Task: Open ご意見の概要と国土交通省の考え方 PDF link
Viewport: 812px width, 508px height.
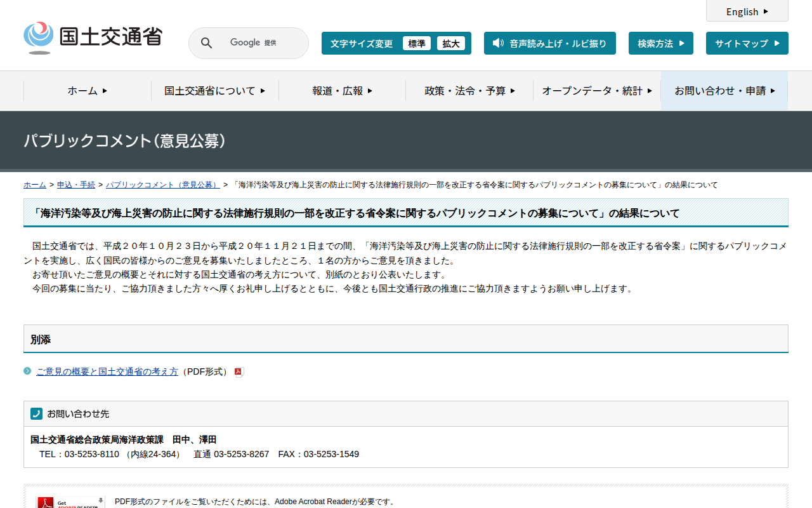Action: (x=107, y=371)
